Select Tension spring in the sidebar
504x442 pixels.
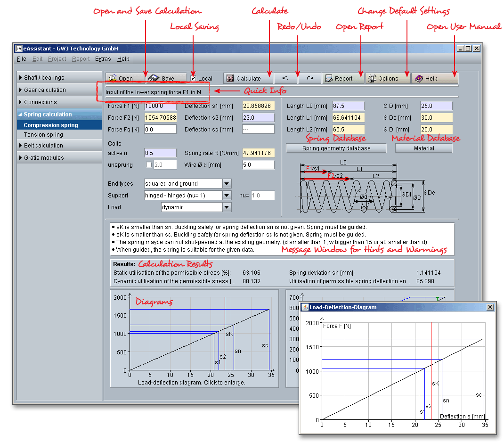[x=43, y=135]
